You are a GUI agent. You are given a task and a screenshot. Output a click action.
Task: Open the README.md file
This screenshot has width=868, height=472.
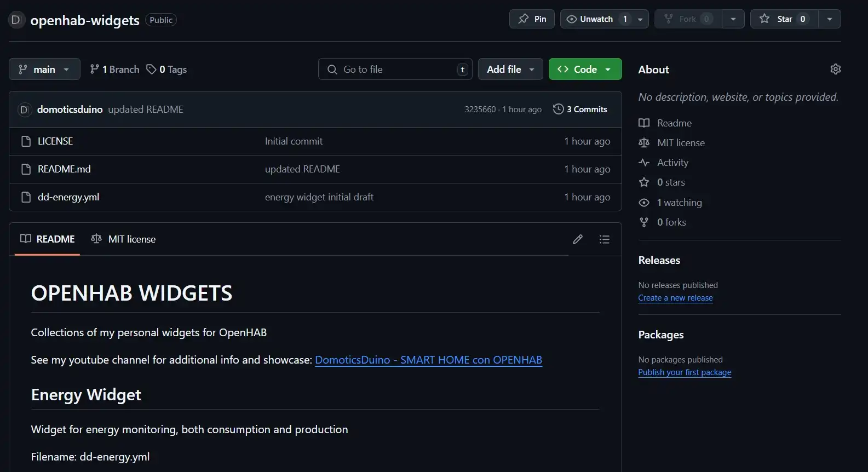click(64, 169)
